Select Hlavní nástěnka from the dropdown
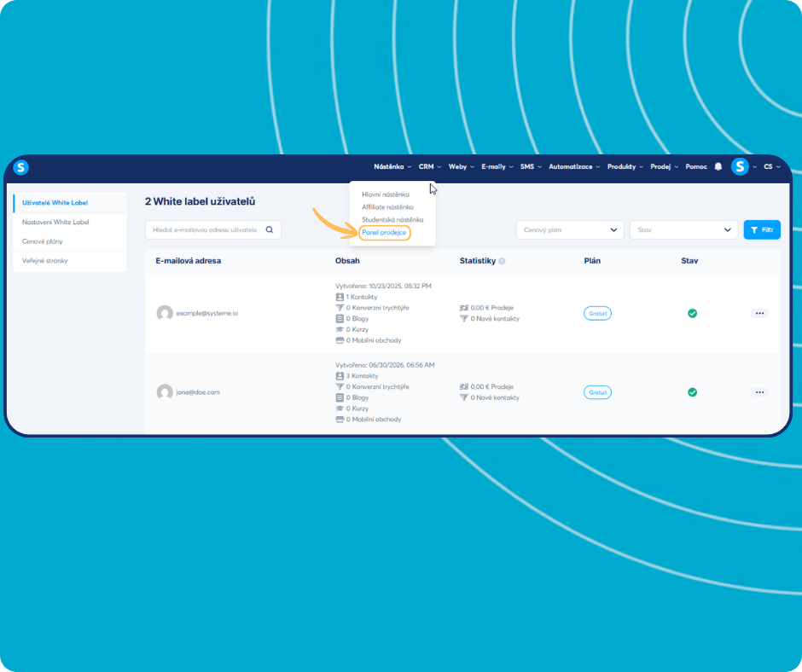 tap(385, 194)
